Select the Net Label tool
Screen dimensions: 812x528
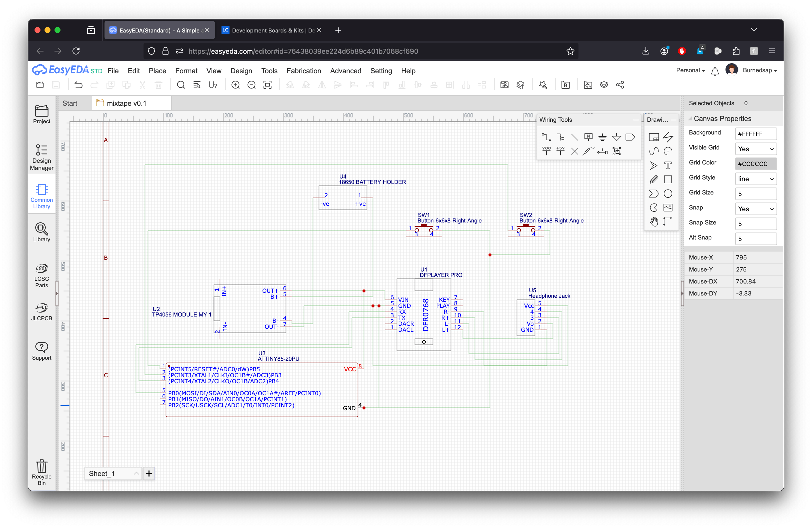(x=588, y=137)
